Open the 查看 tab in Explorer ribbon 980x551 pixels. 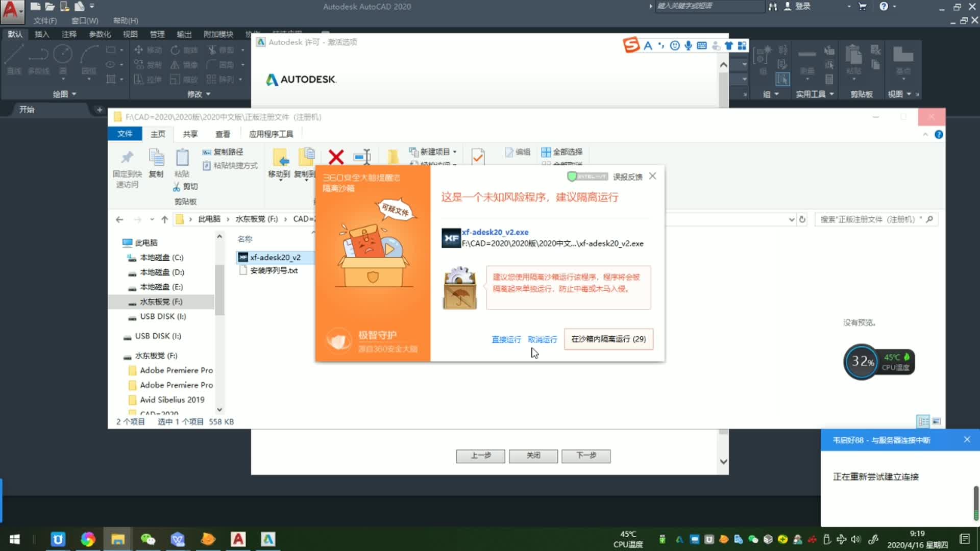click(223, 134)
